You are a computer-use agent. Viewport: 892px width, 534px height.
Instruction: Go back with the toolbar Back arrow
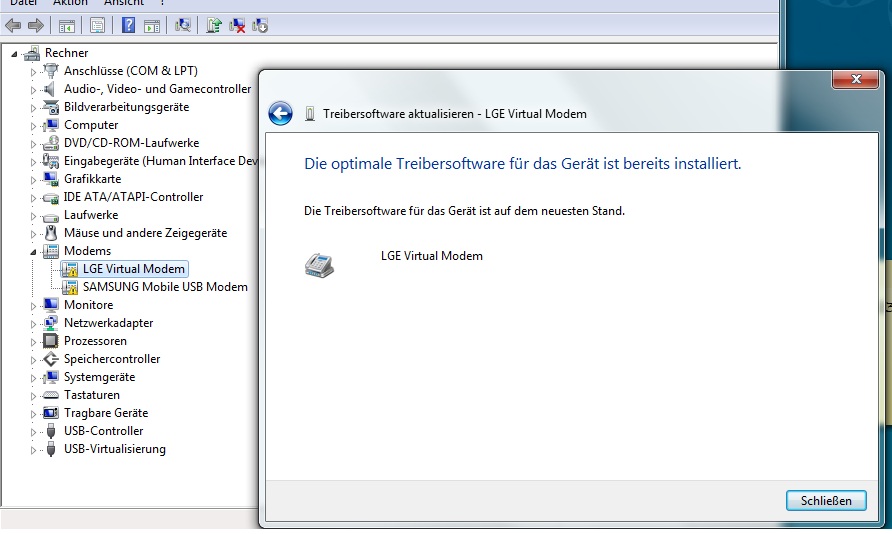(13, 26)
